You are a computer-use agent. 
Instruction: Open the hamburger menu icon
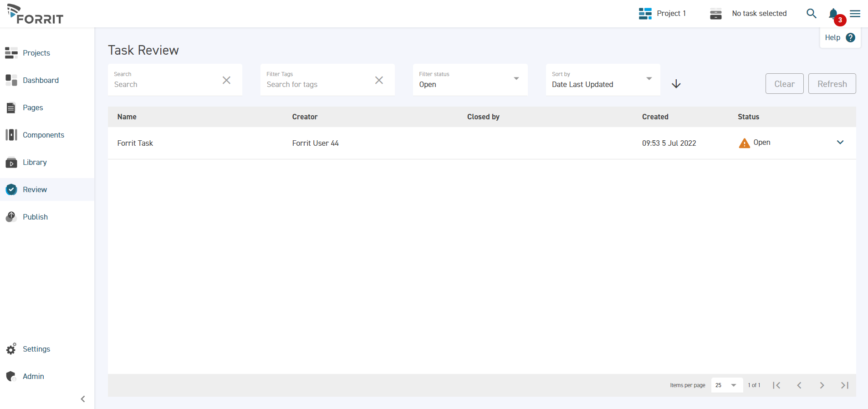pyautogui.click(x=855, y=14)
